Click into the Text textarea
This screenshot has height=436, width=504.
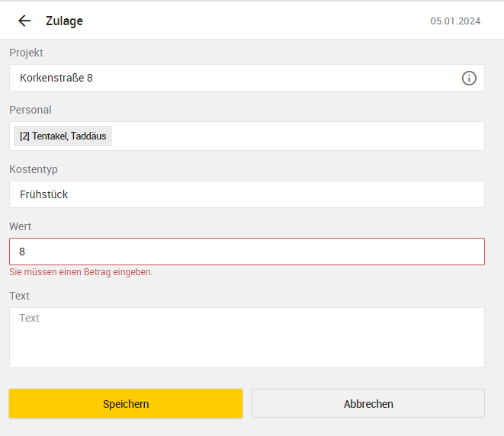coord(247,338)
